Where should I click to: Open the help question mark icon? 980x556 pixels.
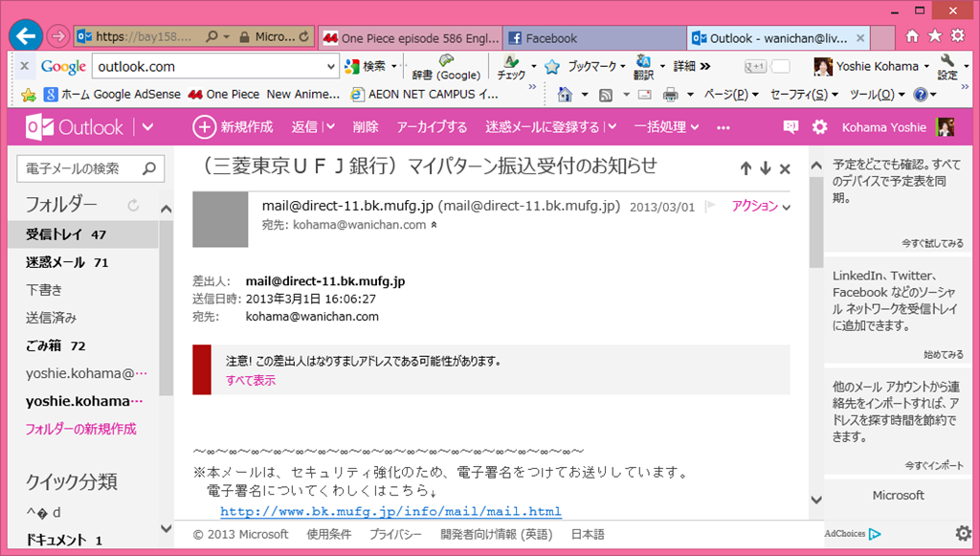(x=920, y=95)
